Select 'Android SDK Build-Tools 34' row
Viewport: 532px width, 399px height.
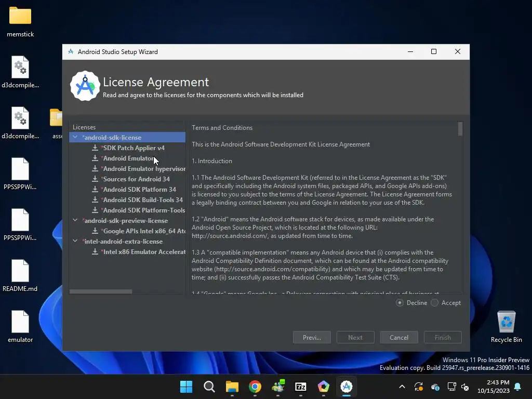pos(127,200)
